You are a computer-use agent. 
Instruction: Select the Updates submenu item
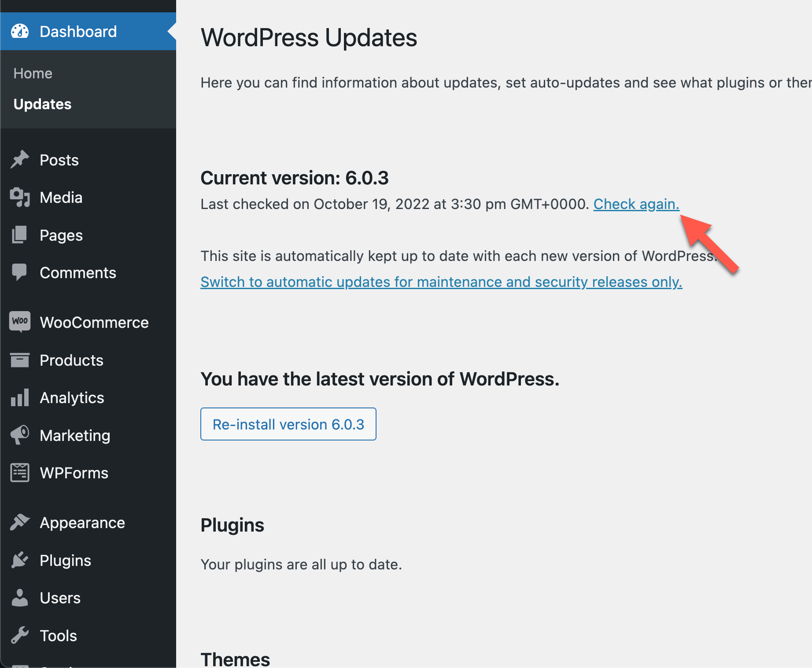point(42,104)
